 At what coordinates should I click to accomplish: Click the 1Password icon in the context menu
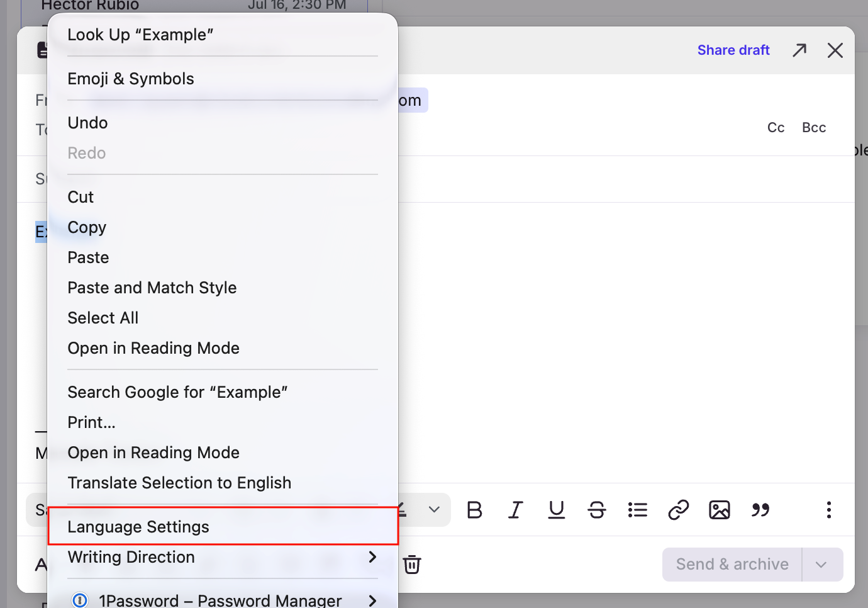(80, 600)
